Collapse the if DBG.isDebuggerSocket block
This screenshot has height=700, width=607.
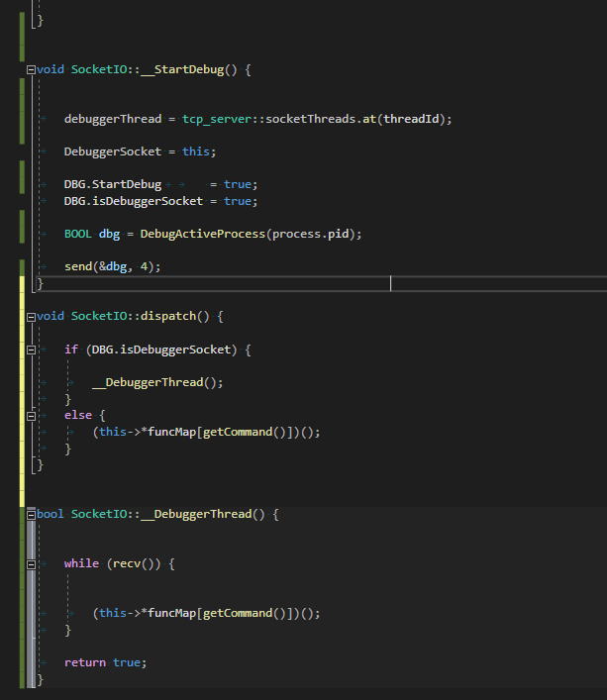[x=31, y=350]
